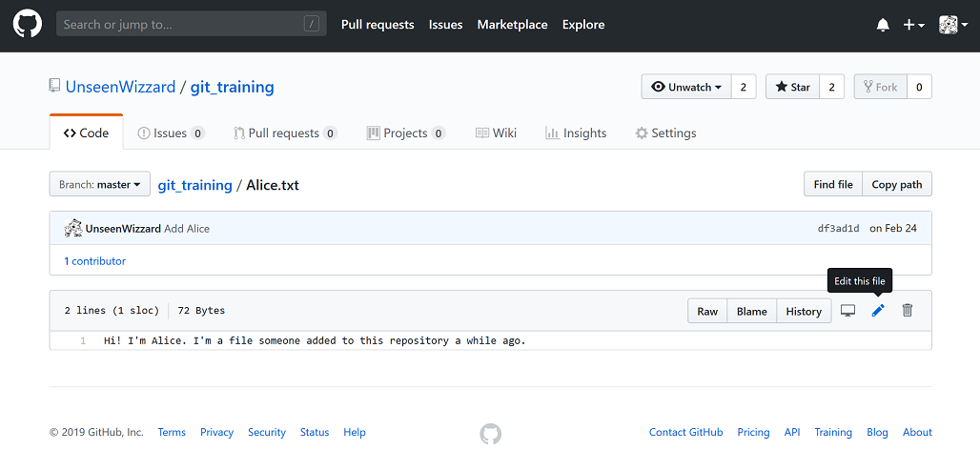Star the git_training repository
This screenshot has height=471, width=980.
point(792,87)
